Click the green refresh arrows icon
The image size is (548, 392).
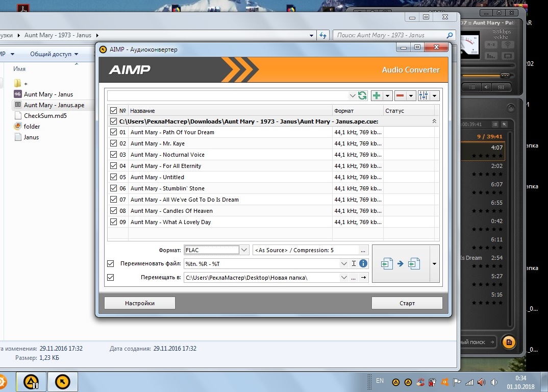pos(362,95)
